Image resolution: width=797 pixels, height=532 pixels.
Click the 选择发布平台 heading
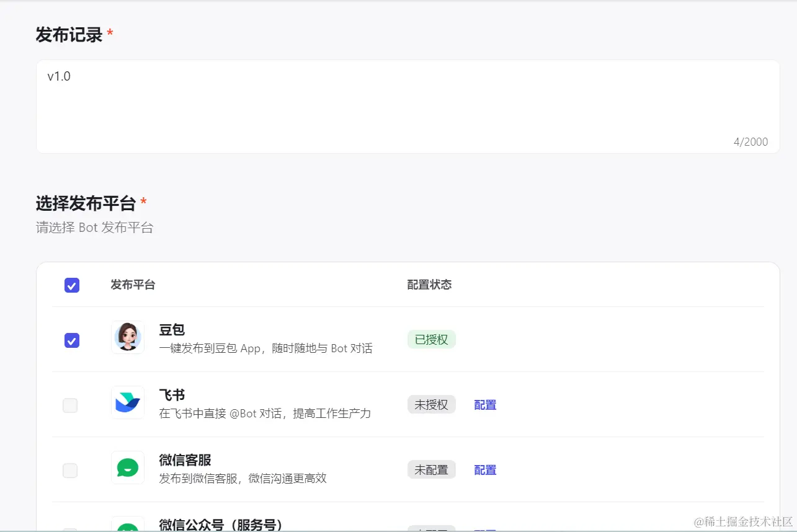(86, 203)
